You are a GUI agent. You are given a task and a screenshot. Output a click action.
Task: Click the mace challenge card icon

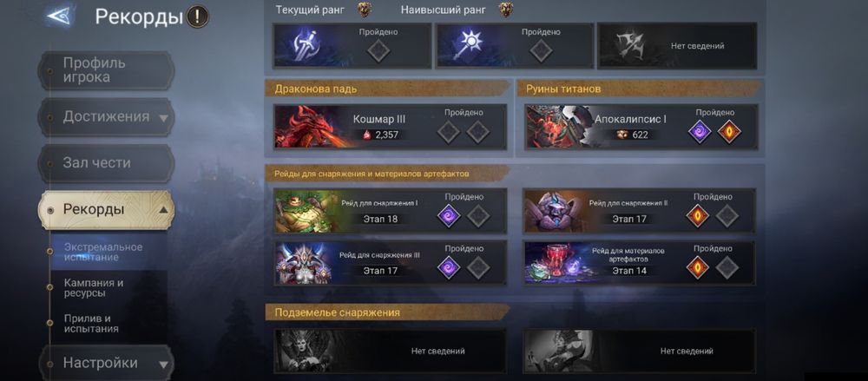pyautogui.click(x=468, y=45)
